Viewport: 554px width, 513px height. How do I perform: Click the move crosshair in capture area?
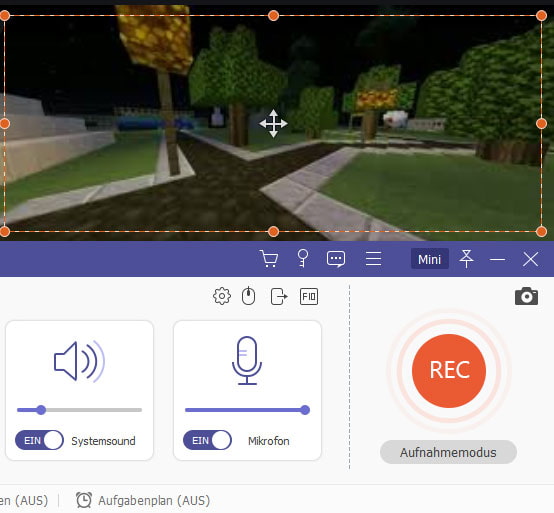pyautogui.click(x=273, y=124)
